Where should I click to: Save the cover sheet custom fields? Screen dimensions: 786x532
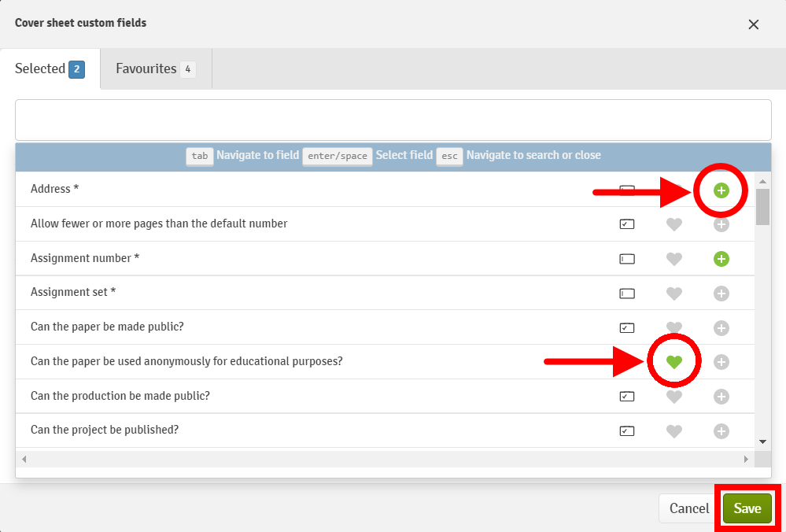747,508
